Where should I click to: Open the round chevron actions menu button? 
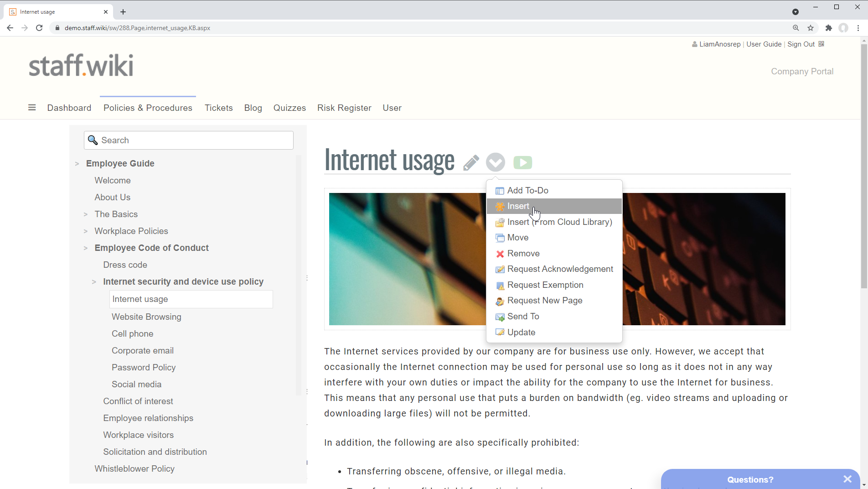pyautogui.click(x=496, y=162)
